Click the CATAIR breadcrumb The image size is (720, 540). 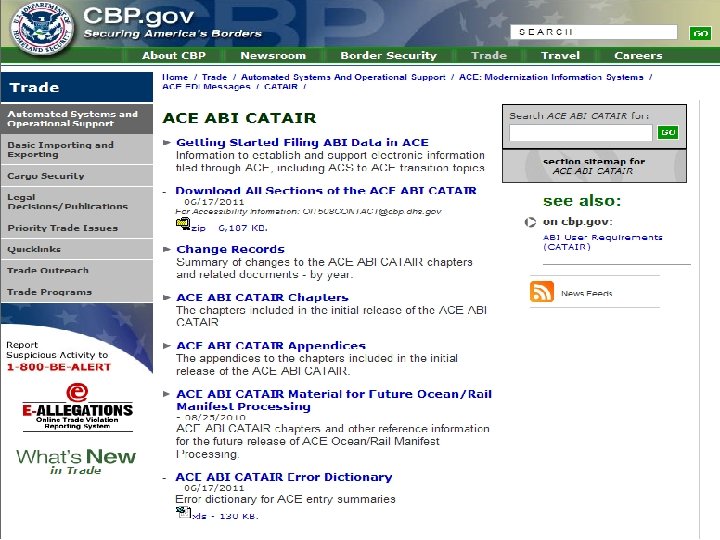tap(281, 87)
